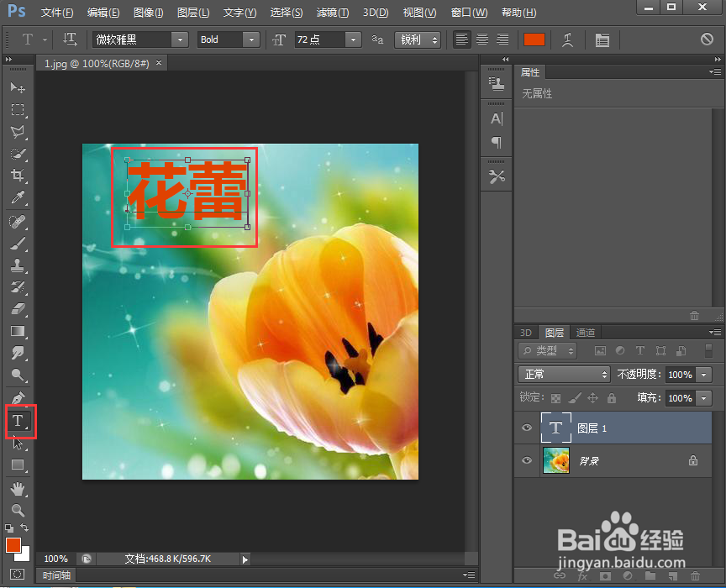Toggle lock all for layer

612,397
